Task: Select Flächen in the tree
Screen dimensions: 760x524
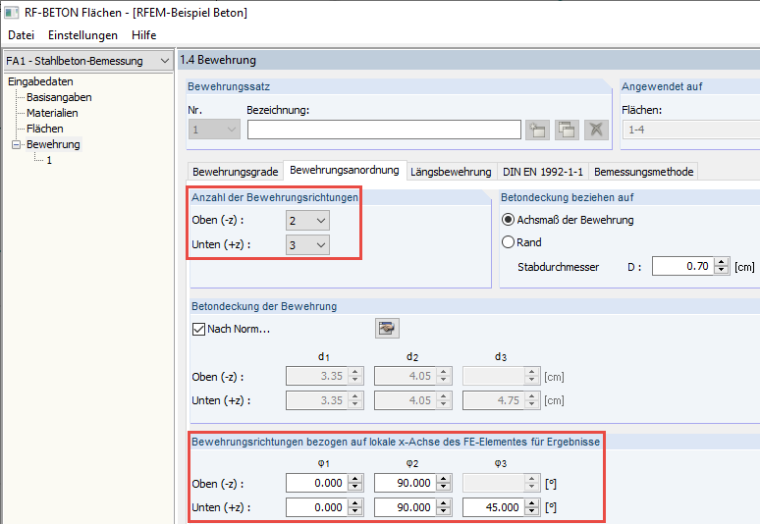Action: click(45, 128)
